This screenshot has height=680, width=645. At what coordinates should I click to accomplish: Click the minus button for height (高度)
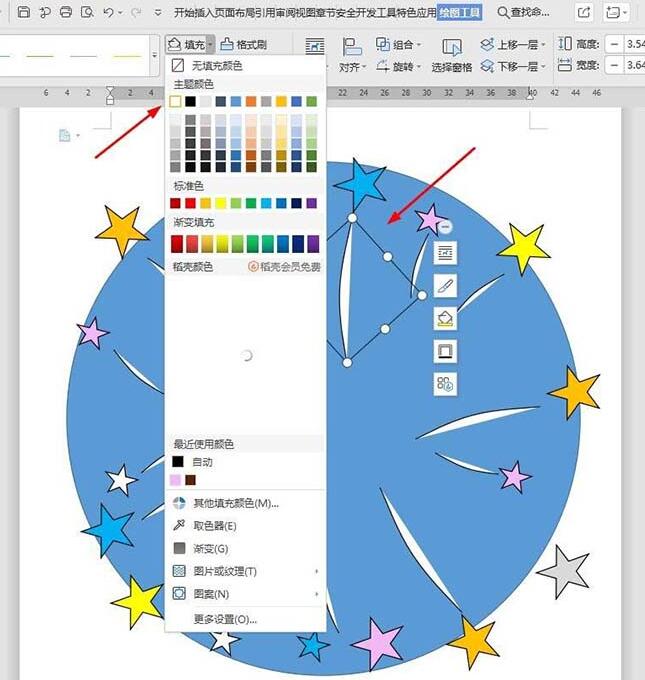point(614,44)
